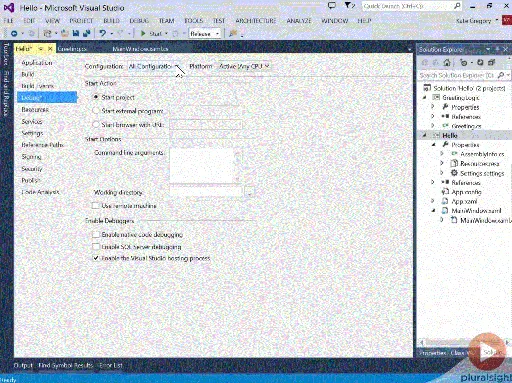
Task: Open the signed-in account name dropdown
Action: click(477, 21)
